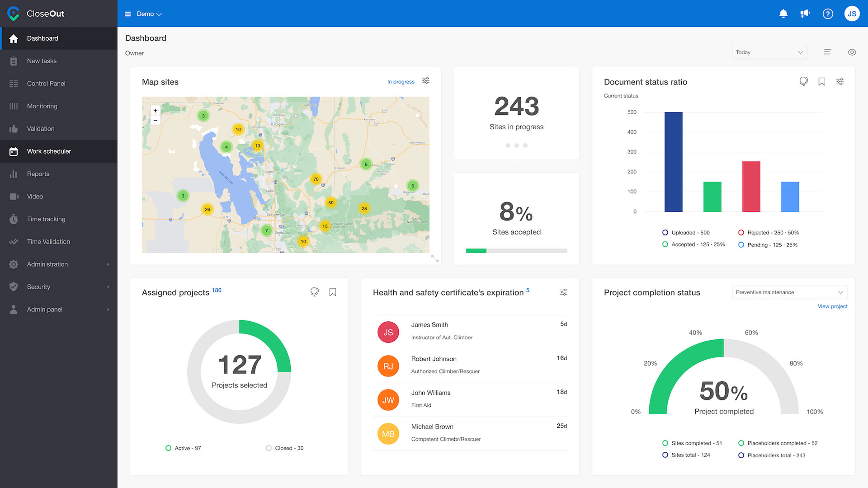Image resolution: width=868 pixels, height=488 pixels.
Task: Open the hamburger menu icon
Action: click(128, 14)
